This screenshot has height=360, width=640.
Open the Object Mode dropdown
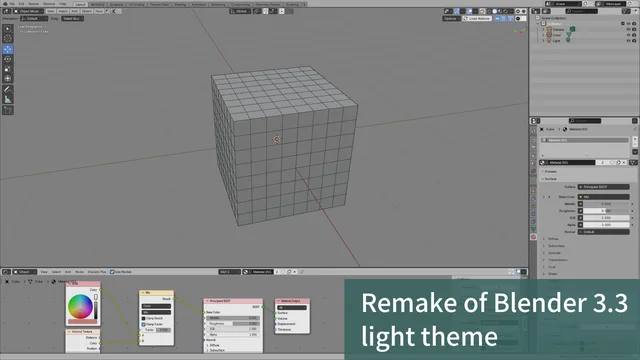29,11
